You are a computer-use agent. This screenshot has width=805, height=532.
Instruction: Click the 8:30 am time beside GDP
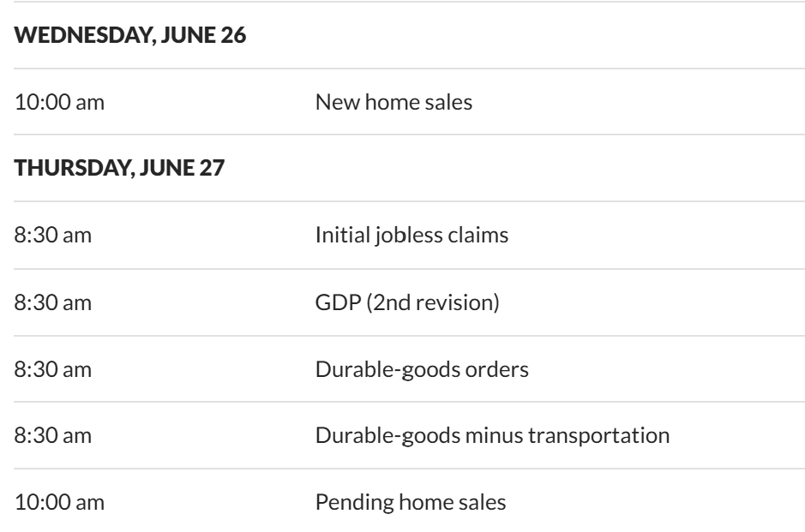pos(53,302)
